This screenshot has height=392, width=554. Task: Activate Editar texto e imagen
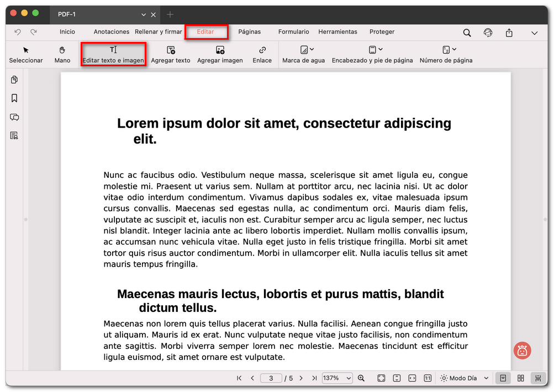113,54
